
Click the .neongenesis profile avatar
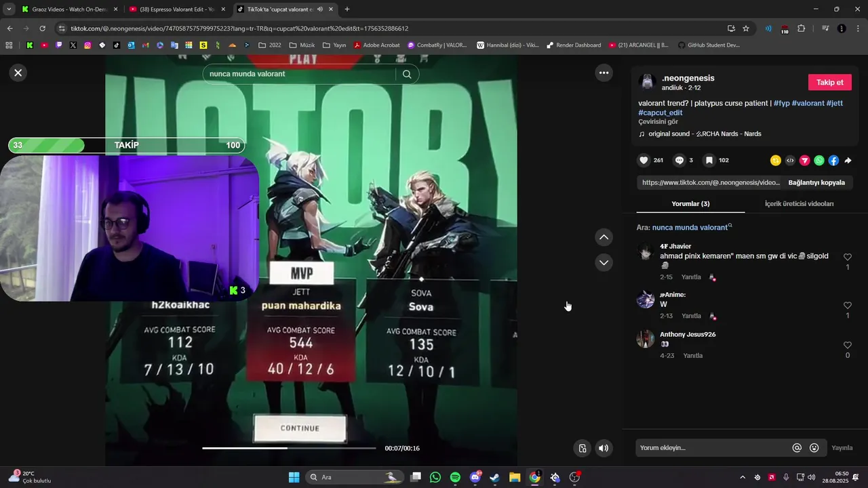tap(647, 82)
